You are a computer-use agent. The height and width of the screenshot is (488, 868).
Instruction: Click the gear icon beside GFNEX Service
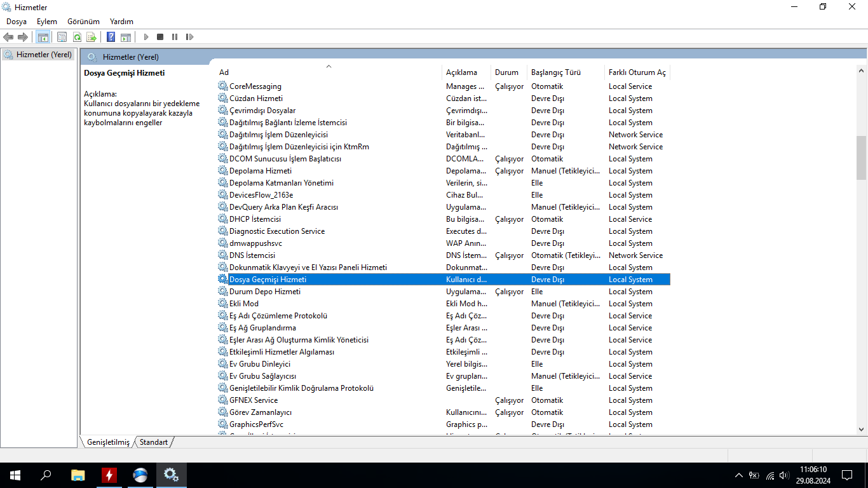(223, 400)
